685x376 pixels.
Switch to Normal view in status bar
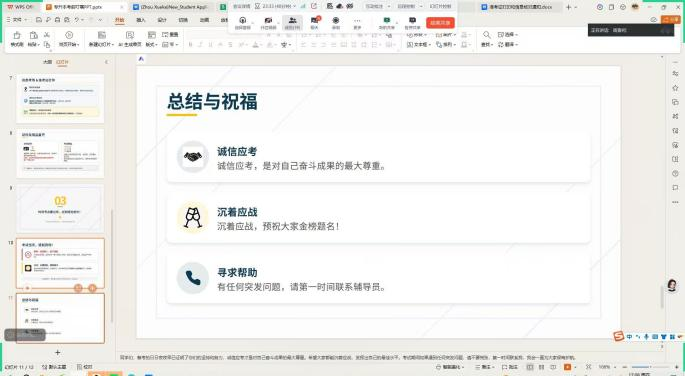[530, 367]
